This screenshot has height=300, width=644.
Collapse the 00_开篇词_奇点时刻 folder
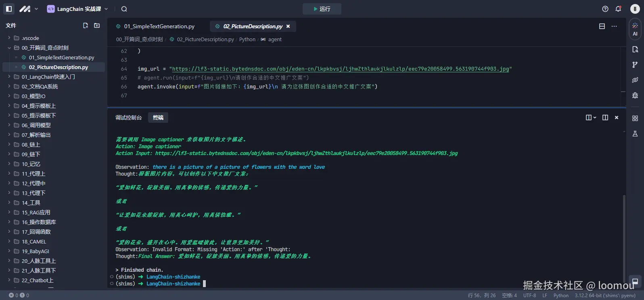[9, 48]
